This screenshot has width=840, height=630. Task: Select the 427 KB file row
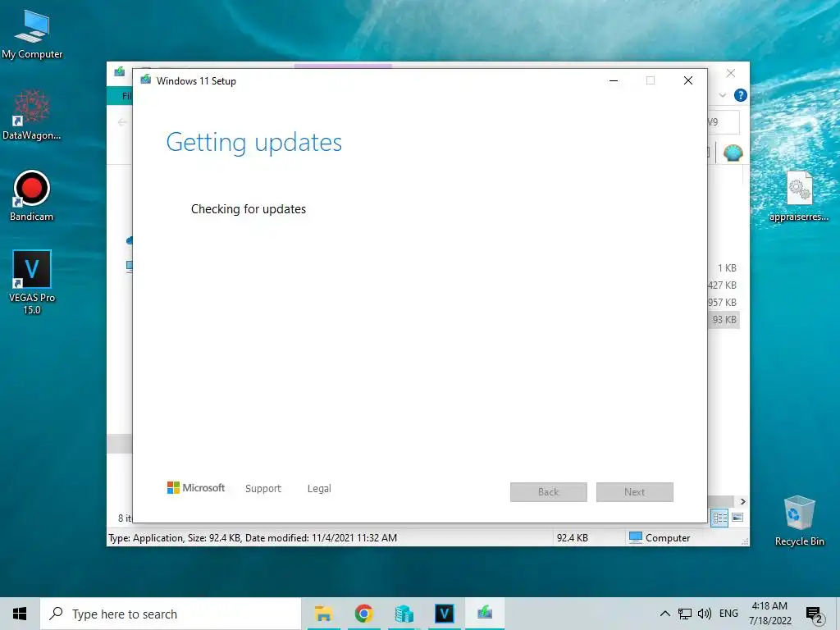[724, 285]
